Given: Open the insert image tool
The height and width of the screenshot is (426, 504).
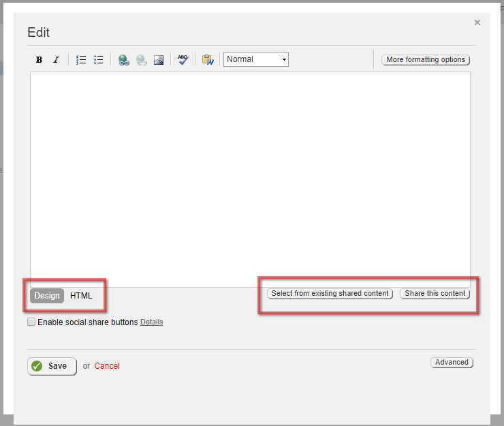Looking at the screenshot, I should tap(159, 60).
